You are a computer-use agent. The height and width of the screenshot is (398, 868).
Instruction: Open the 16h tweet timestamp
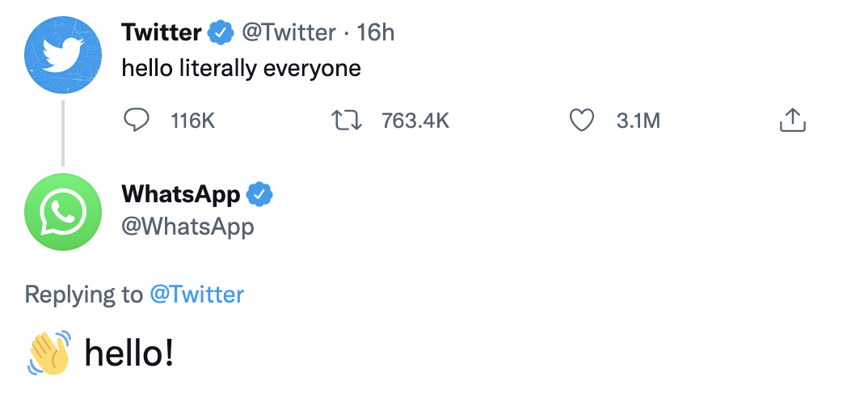point(375,33)
